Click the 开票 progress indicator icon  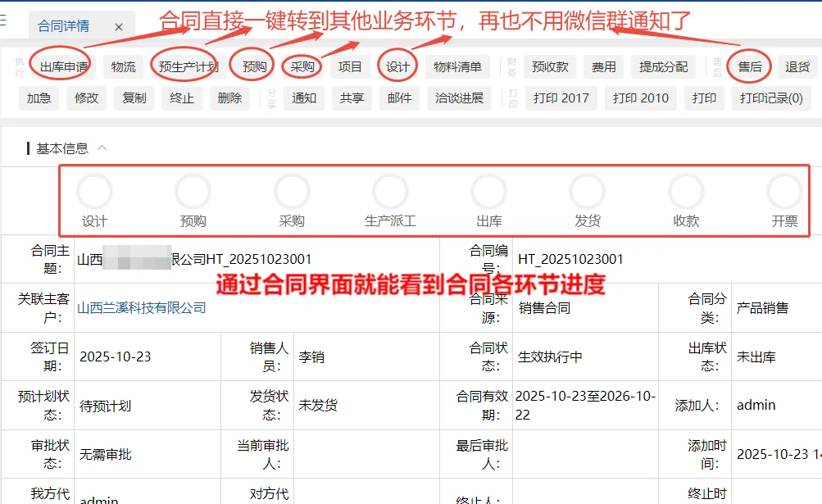783,191
